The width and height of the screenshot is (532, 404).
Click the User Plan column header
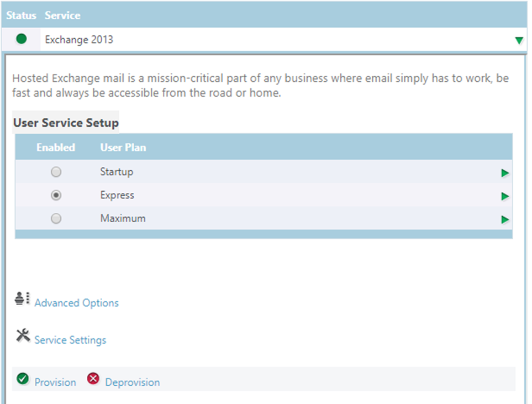(x=123, y=148)
